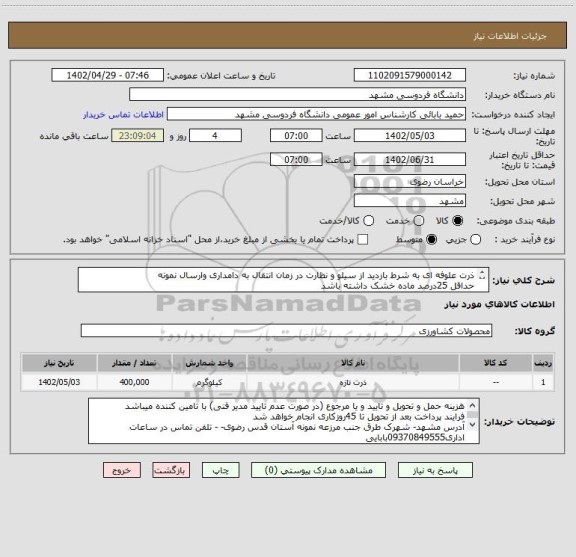Image resolution: width=576 pixels, height=557 pixels.
Task: Select the کالا/خدمت radio button
Action: tap(368, 221)
